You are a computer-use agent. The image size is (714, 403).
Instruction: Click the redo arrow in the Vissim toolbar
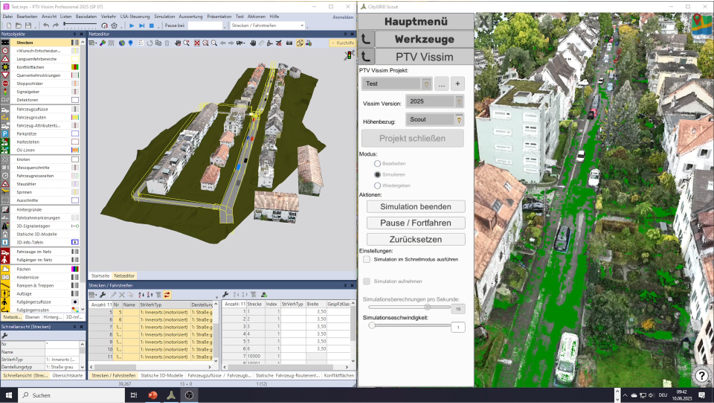pyautogui.click(x=56, y=26)
